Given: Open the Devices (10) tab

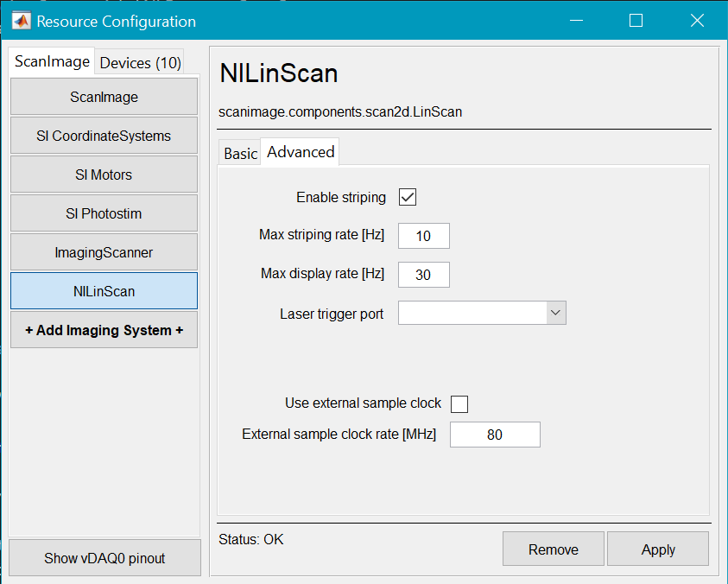Looking at the screenshot, I should click(x=140, y=62).
